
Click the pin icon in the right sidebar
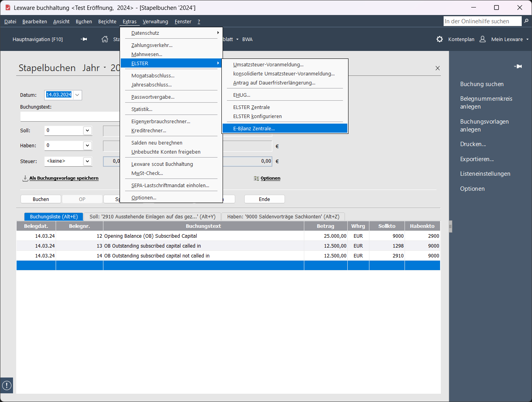click(518, 66)
